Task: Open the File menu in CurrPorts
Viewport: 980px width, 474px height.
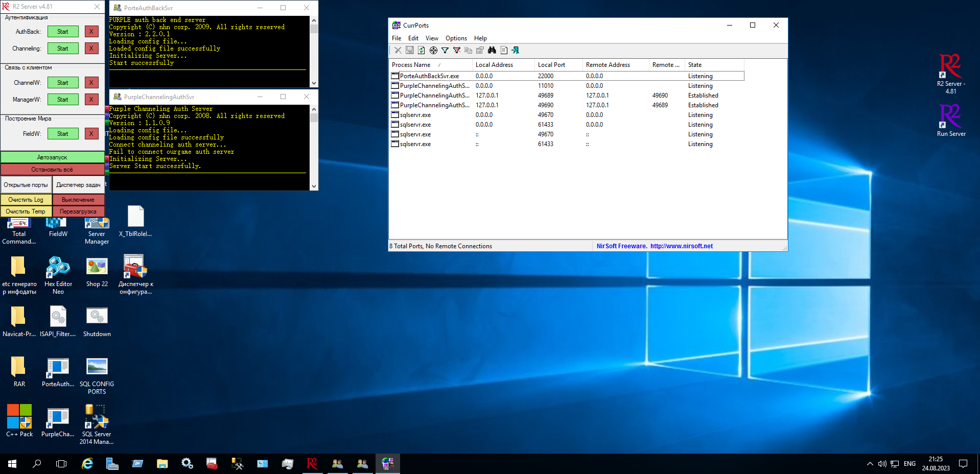Action: click(x=396, y=38)
